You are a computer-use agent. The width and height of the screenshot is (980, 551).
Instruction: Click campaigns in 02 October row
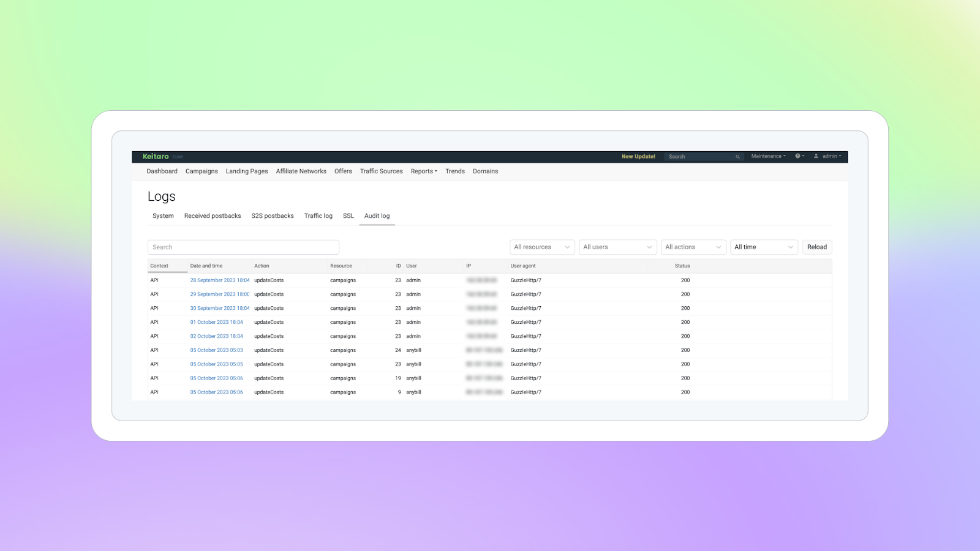[343, 336]
